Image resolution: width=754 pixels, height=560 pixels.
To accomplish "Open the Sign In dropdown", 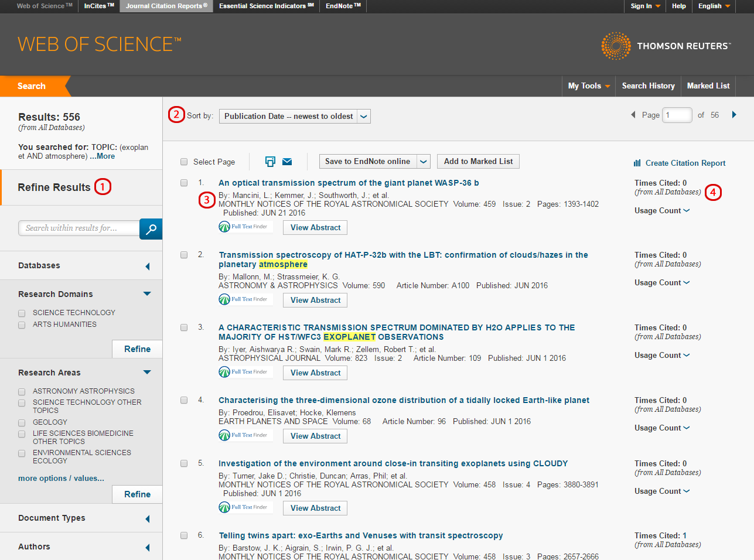I will (x=646, y=6).
